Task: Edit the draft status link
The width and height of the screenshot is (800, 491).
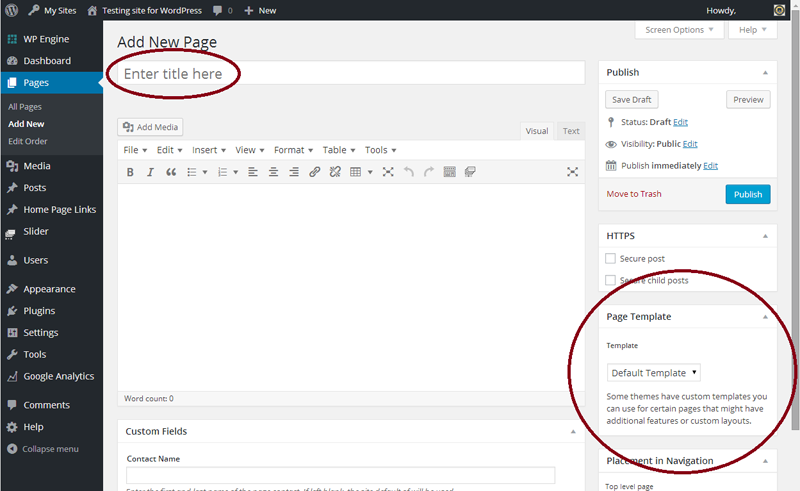Action: pyautogui.click(x=680, y=122)
